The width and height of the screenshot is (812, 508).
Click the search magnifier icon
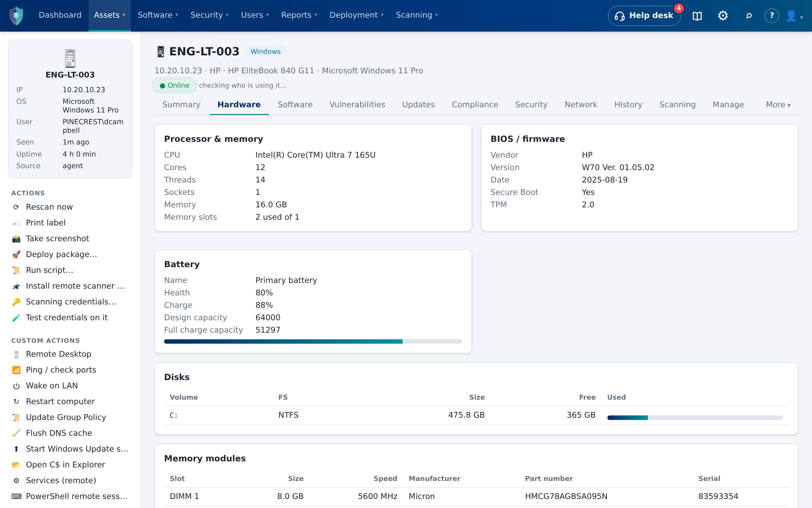(x=749, y=16)
